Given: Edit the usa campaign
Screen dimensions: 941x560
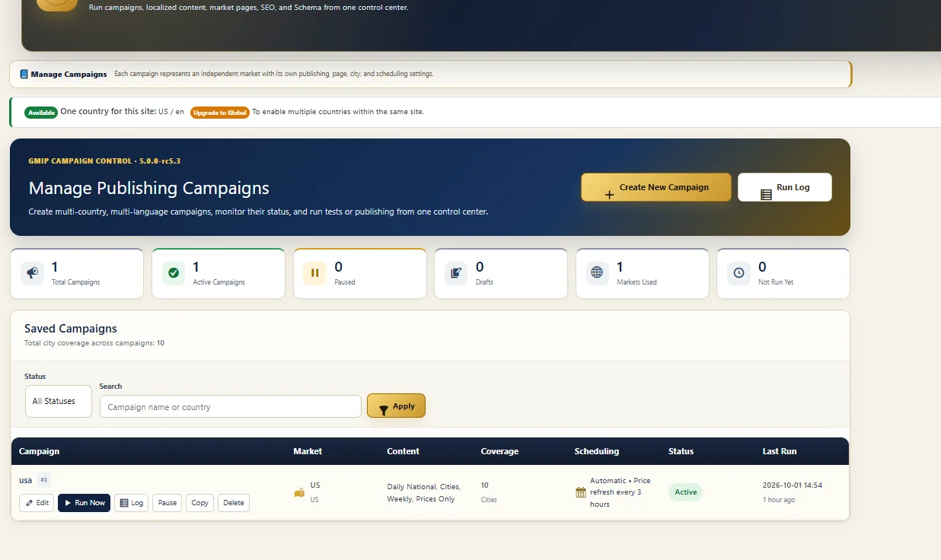Looking at the screenshot, I should pos(37,503).
